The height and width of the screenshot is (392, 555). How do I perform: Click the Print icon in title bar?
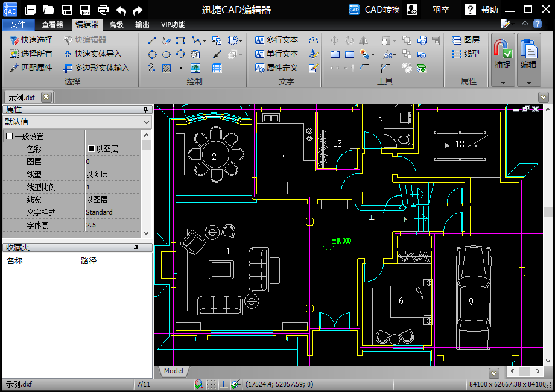[103, 10]
